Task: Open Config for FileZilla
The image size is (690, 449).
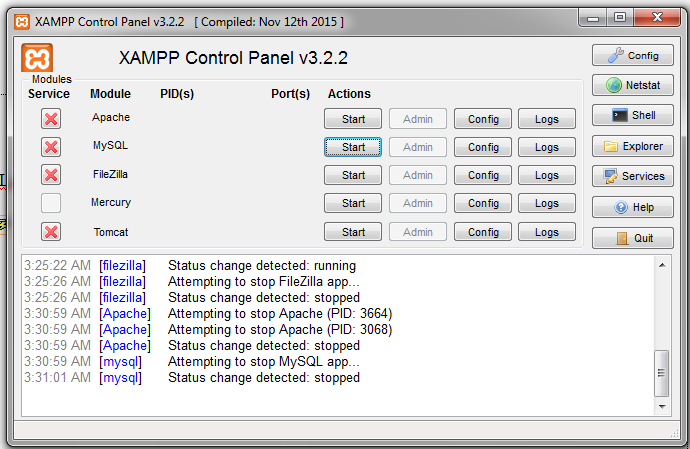Action: [x=483, y=175]
